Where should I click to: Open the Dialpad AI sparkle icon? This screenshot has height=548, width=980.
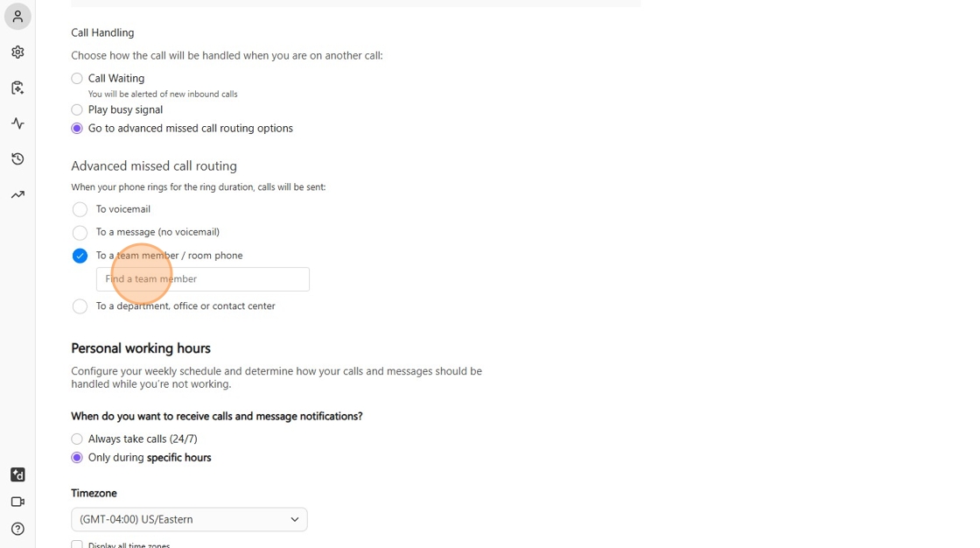click(x=17, y=474)
